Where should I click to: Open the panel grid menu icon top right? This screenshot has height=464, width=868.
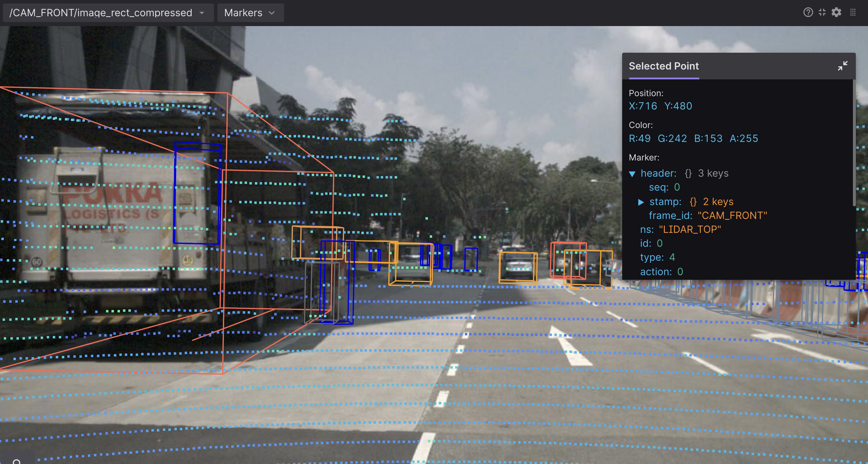853,12
